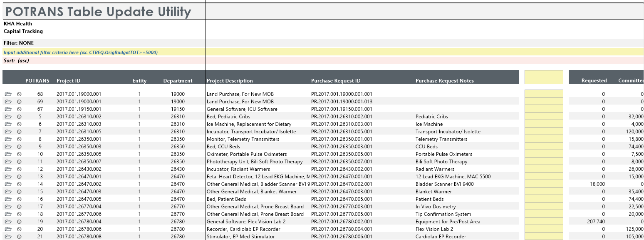The height and width of the screenshot is (240, 644).
Task: Select the Sort (asc) row
Action: point(323,60)
